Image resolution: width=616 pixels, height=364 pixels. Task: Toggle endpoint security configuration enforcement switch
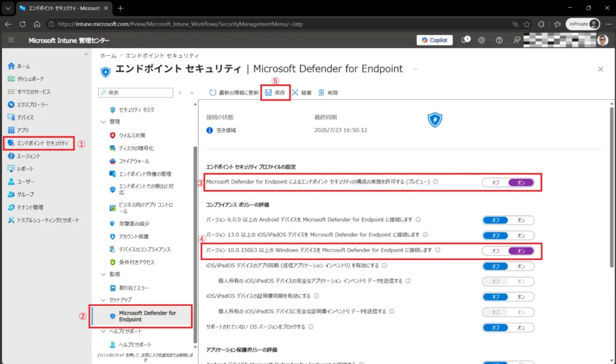click(x=508, y=183)
